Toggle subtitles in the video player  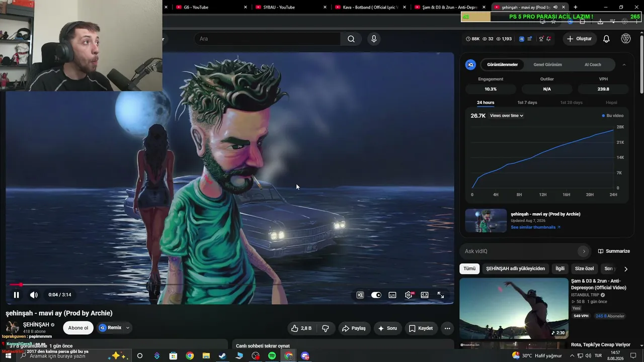pos(392,295)
